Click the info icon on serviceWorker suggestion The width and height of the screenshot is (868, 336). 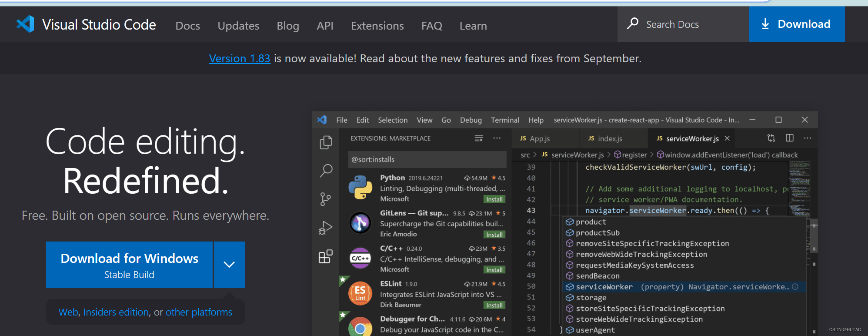795,286
